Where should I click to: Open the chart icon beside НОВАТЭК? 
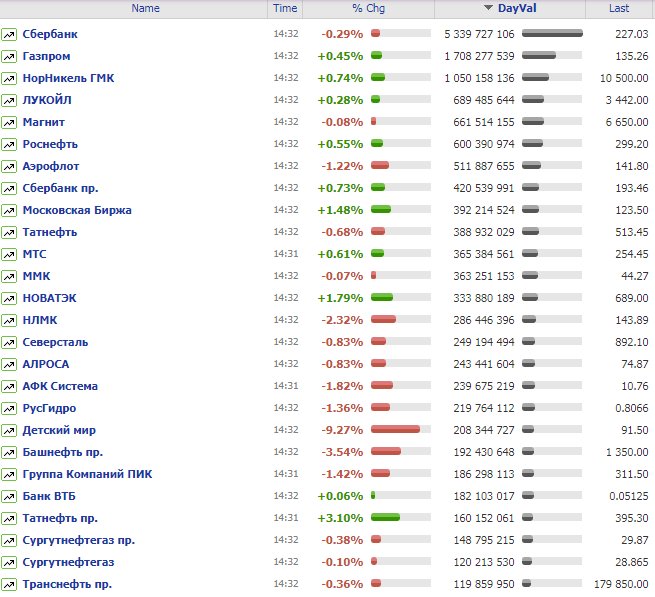pos(9,299)
